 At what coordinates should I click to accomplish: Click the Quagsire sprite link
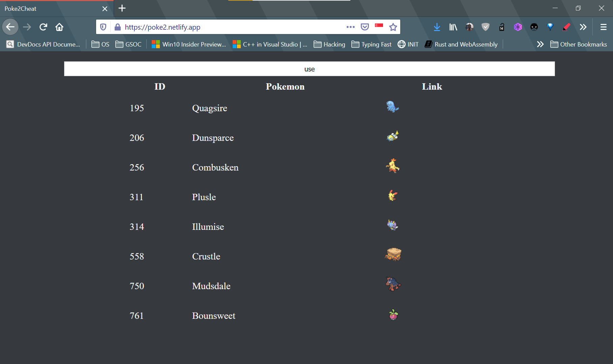point(392,107)
